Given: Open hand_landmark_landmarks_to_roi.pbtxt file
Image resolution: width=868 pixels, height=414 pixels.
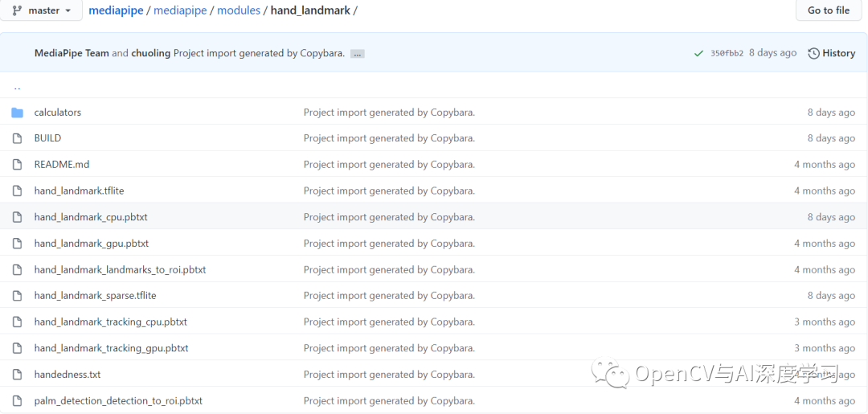Looking at the screenshot, I should coord(120,270).
